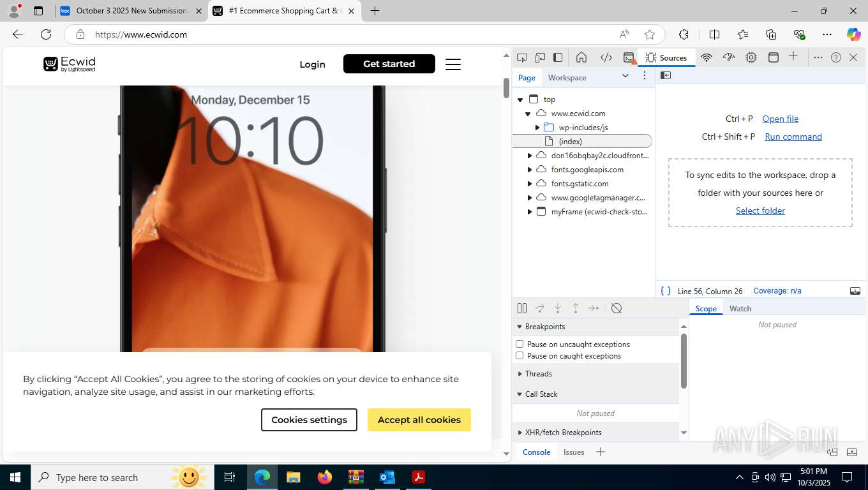Expand the Quick View drawer icon

pos(852,452)
